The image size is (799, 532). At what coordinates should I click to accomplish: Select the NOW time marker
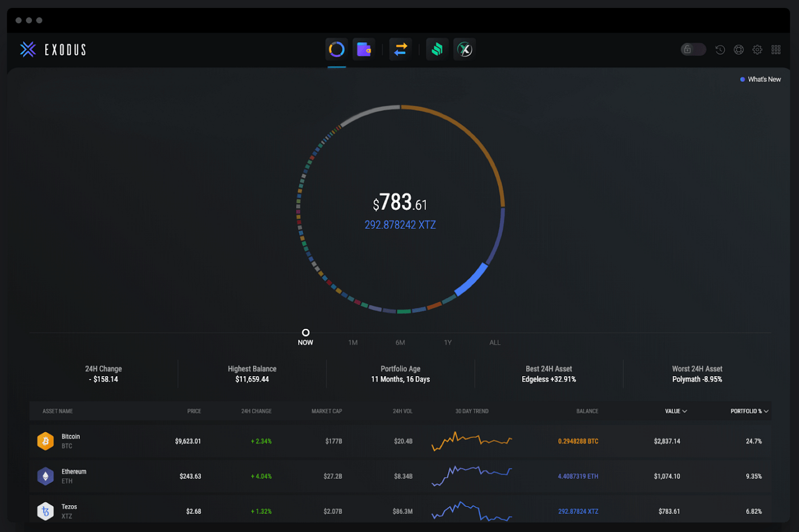pos(305,334)
